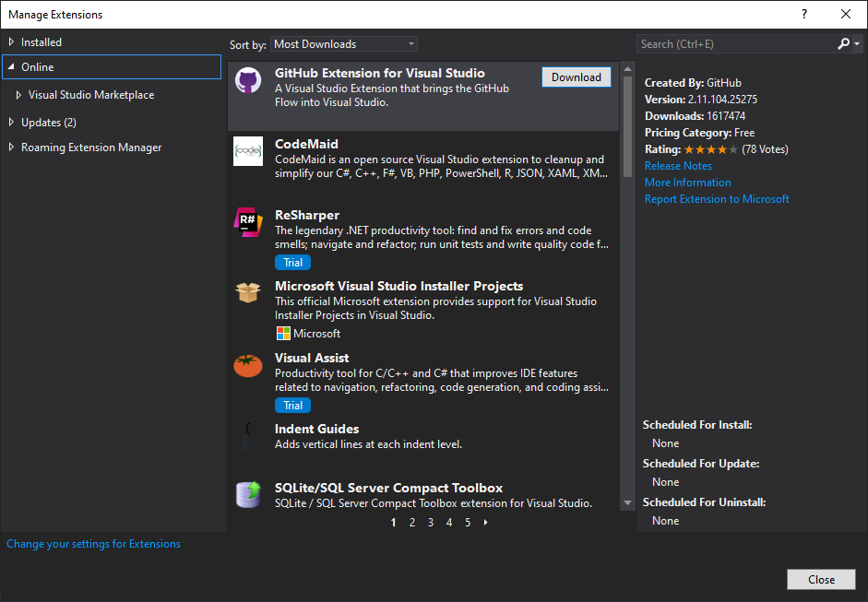Select the CodeMaid extension icon

(247, 151)
